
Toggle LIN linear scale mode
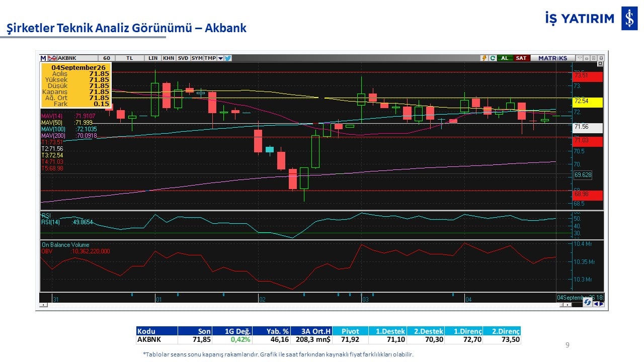[x=153, y=58]
